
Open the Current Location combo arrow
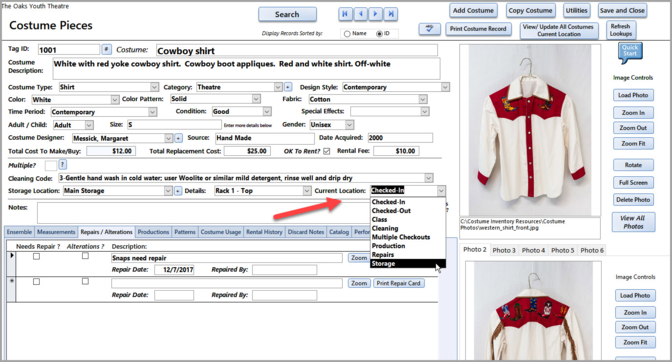click(441, 191)
